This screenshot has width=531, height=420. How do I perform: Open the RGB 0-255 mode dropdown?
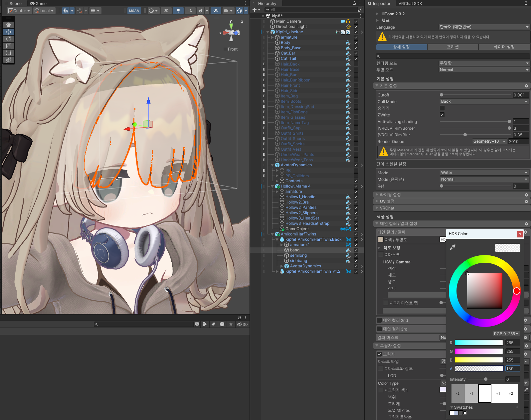pos(506,334)
